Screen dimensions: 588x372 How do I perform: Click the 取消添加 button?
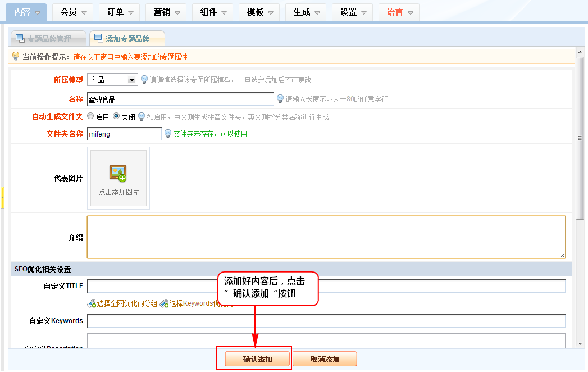325,359
